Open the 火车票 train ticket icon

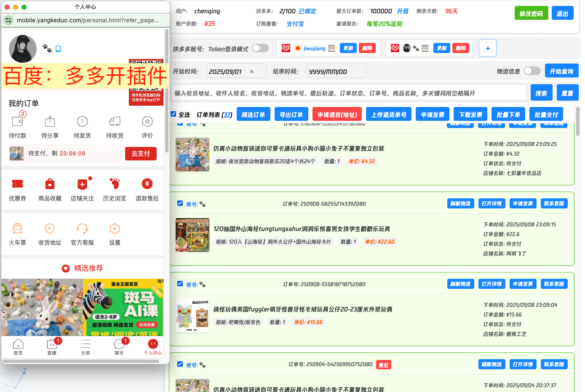tap(18, 229)
